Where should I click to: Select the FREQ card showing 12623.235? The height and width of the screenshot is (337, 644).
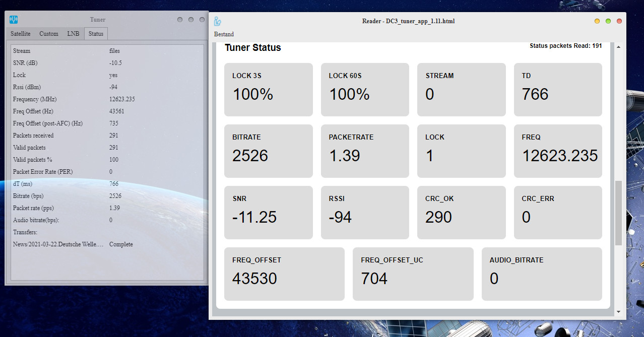[558, 151]
